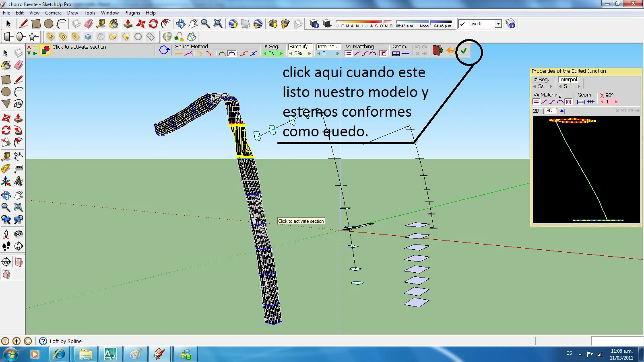Switch to the 2D tab in Properties panel

pos(536,111)
